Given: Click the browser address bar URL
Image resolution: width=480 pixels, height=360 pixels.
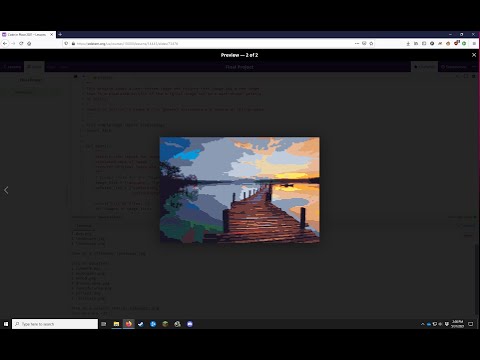Looking at the screenshot, I should tap(127, 43).
